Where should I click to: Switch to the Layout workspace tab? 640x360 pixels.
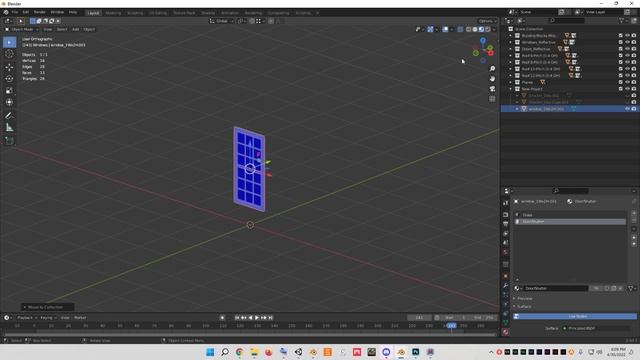[x=93, y=13]
